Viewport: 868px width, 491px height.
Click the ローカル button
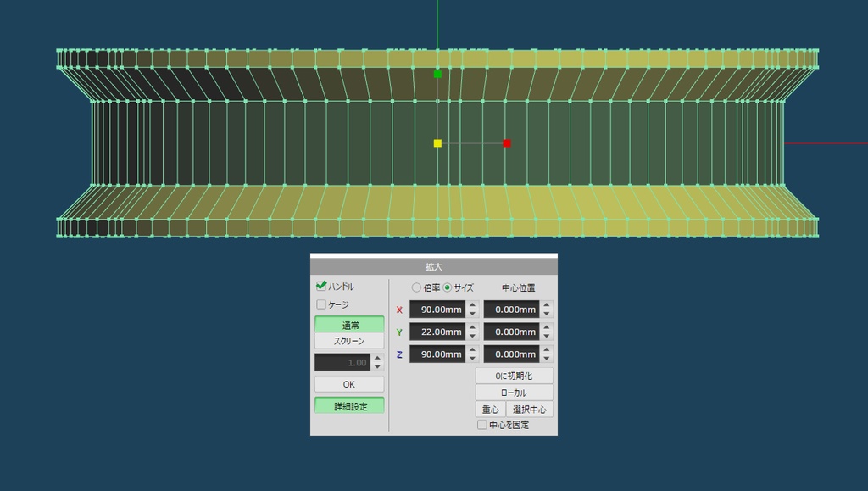click(x=515, y=393)
